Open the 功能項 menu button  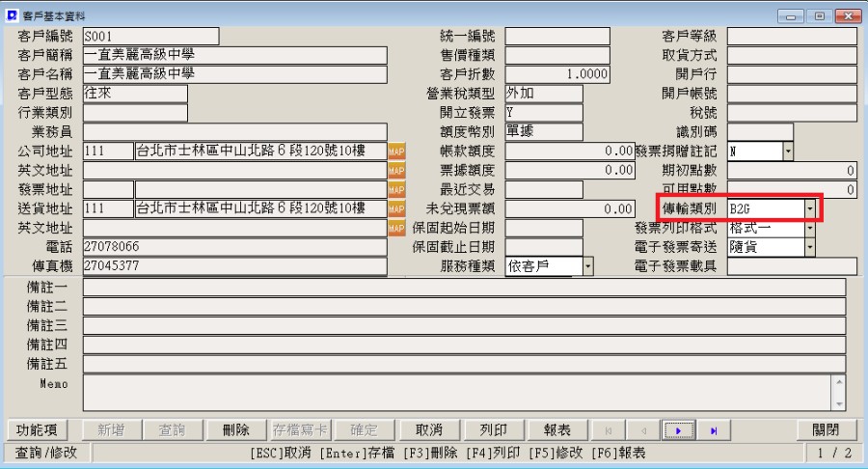(x=37, y=430)
